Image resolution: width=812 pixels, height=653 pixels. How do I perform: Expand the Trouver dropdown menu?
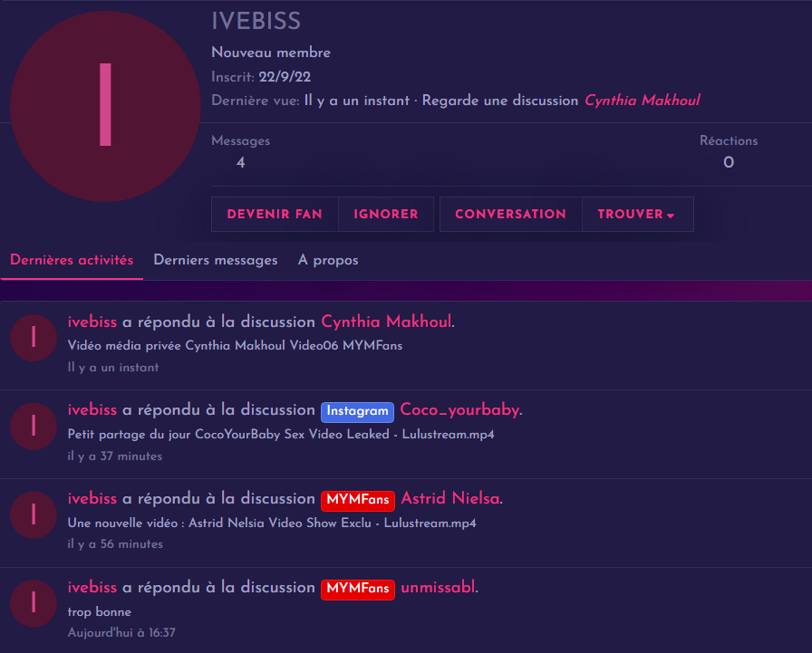click(x=636, y=215)
